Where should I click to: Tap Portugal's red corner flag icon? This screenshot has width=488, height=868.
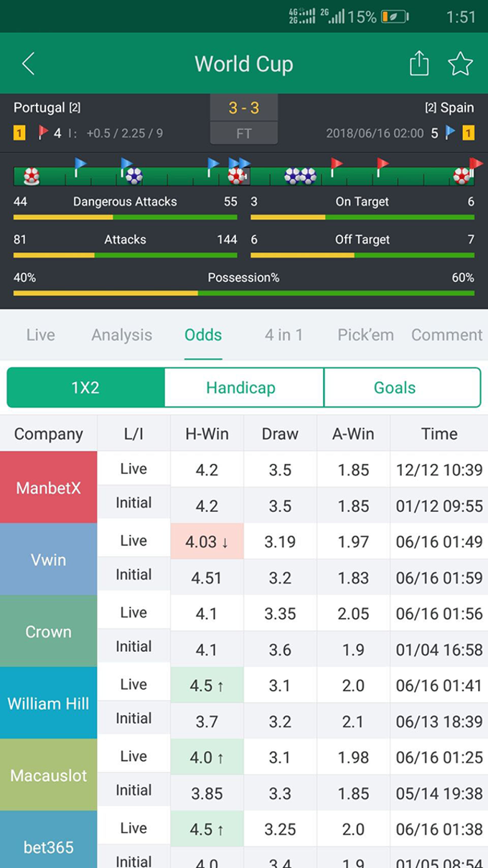[x=43, y=133]
